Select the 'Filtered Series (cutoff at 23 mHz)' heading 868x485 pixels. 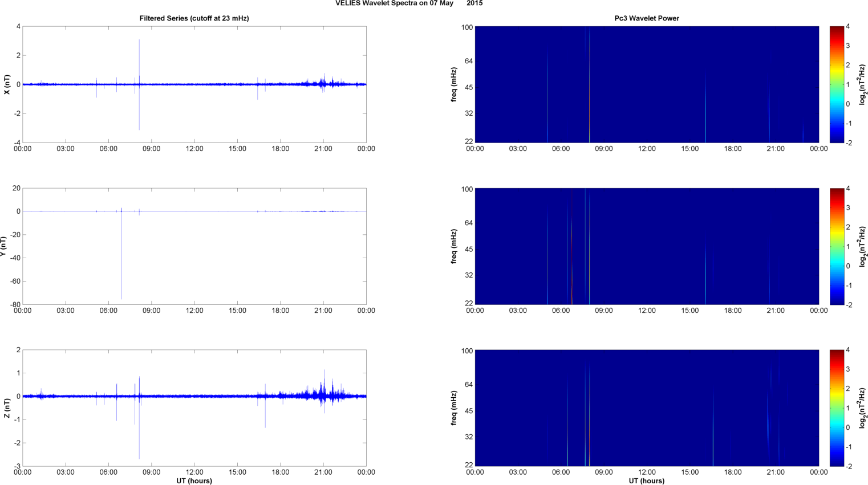(x=194, y=18)
